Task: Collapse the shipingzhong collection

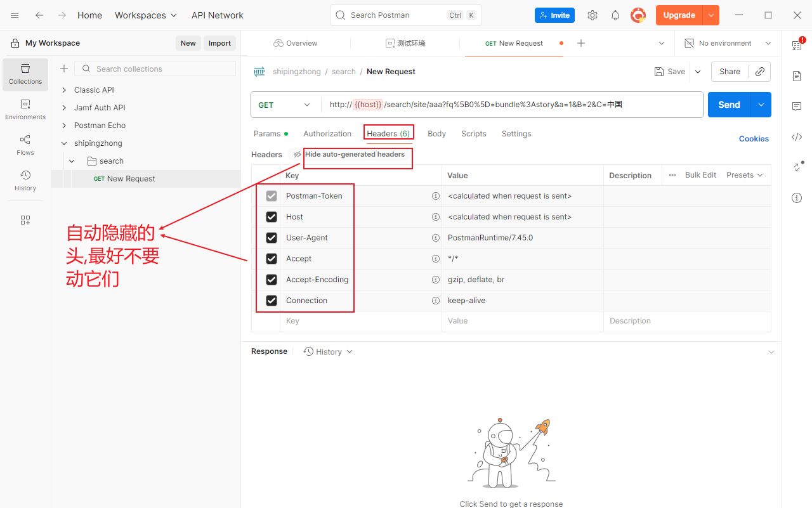Action: 64,143
